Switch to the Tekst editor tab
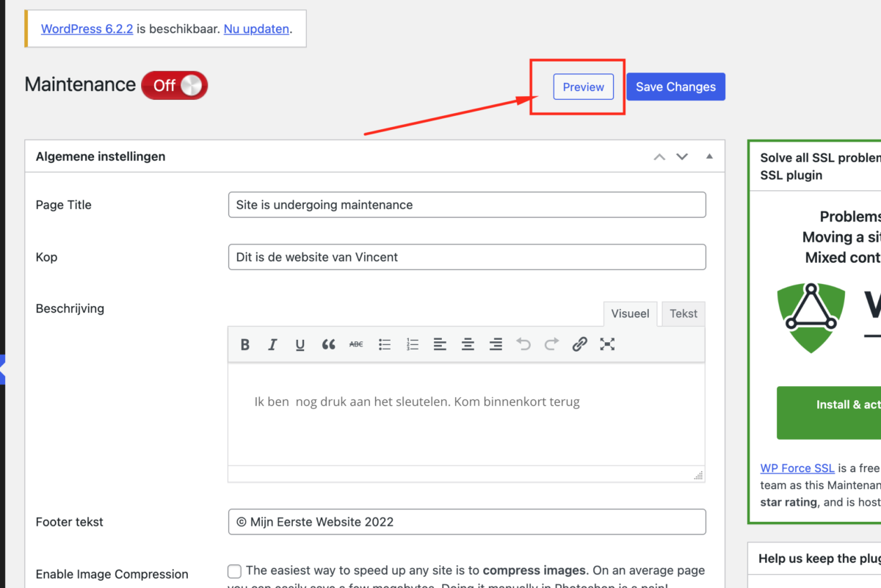The width and height of the screenshot is (881, 588). tap(683, 313)
